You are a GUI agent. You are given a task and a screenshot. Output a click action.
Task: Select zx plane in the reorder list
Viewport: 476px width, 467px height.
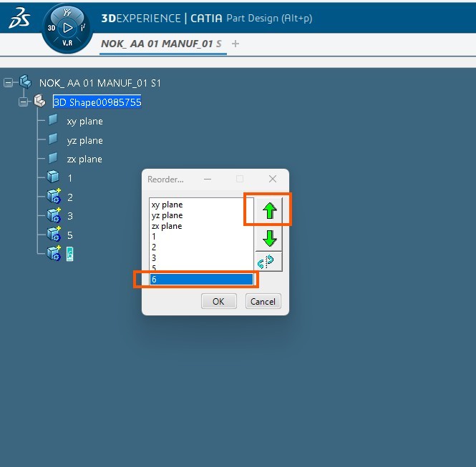[167, 226]
